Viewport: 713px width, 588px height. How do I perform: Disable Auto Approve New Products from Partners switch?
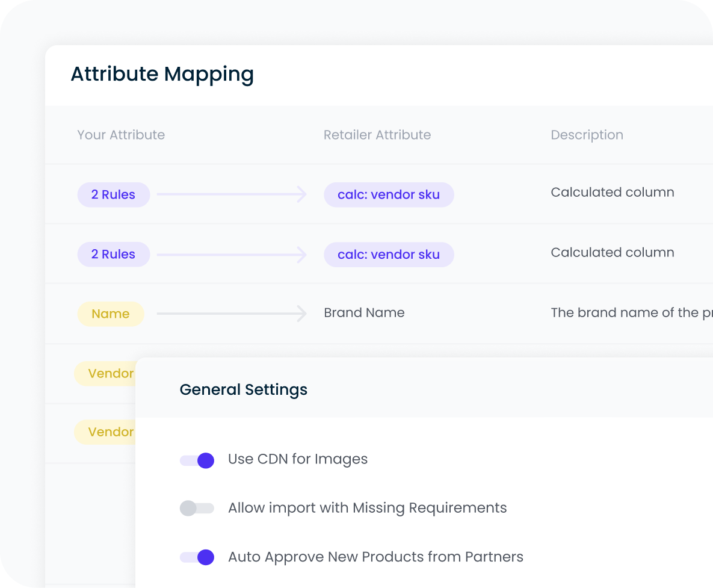(197, 557)
